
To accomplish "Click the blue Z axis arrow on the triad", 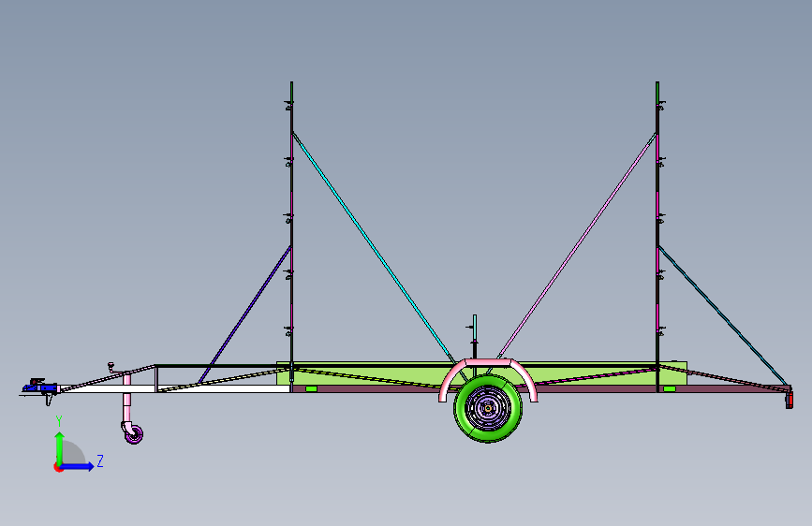I will tap(78, 466).
